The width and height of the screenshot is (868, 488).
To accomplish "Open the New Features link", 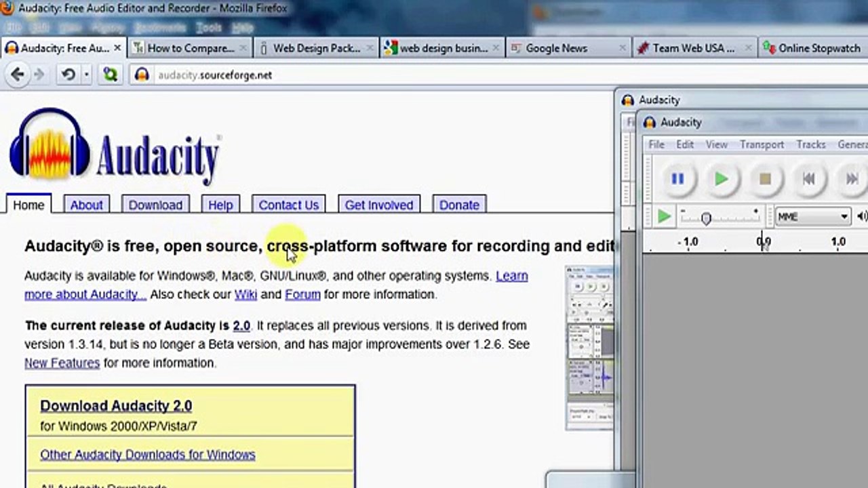I will (62, 363).
